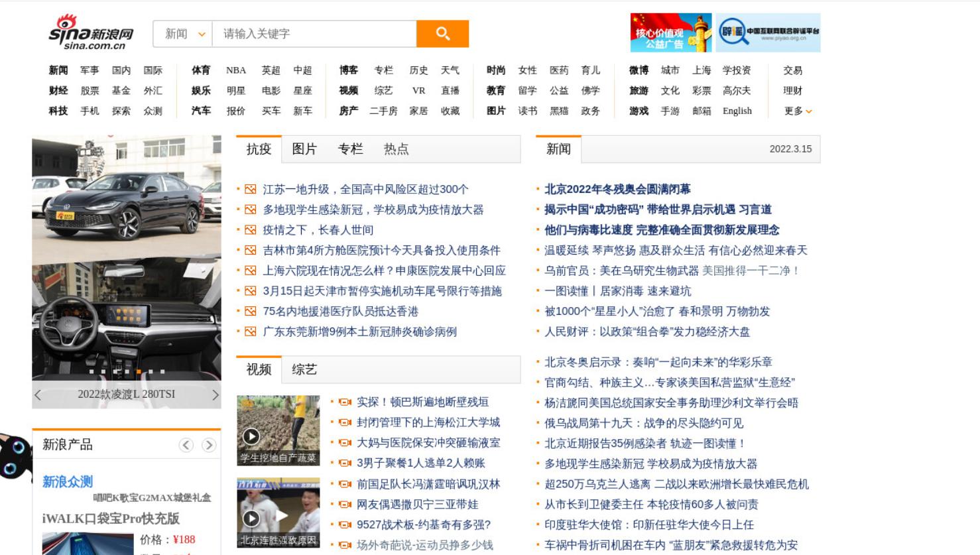This screenshot has height=555, width=980.
Task: Click video icon beside 封闭管理下的上海松江大学城
Action: tap(345, 422)
